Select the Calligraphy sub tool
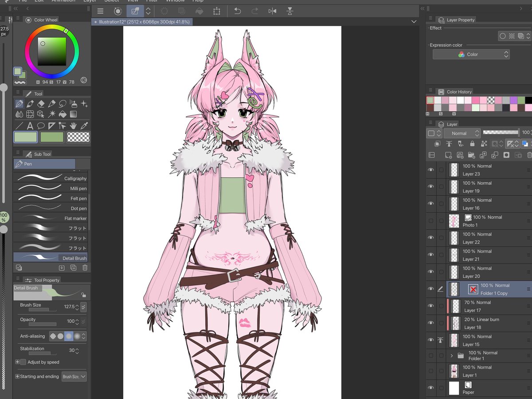The height and width of the screenshot is (399, 532). click(51, 178)
